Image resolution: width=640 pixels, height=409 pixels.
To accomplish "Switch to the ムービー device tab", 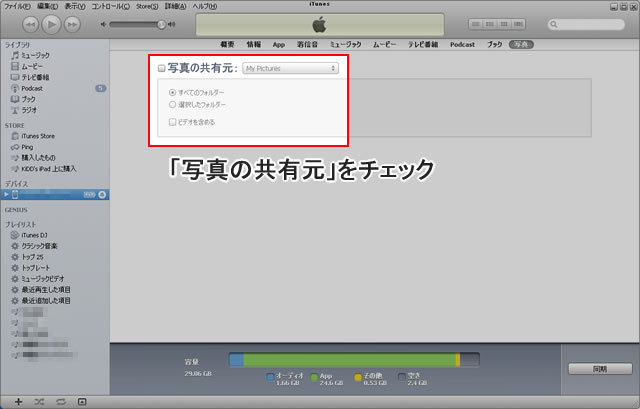I will [384, 44].
